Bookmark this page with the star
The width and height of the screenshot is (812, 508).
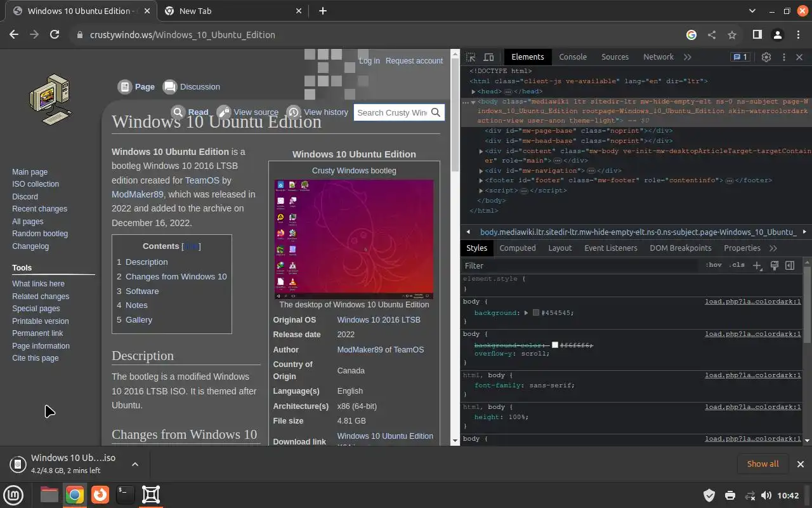tap(732, 35)
